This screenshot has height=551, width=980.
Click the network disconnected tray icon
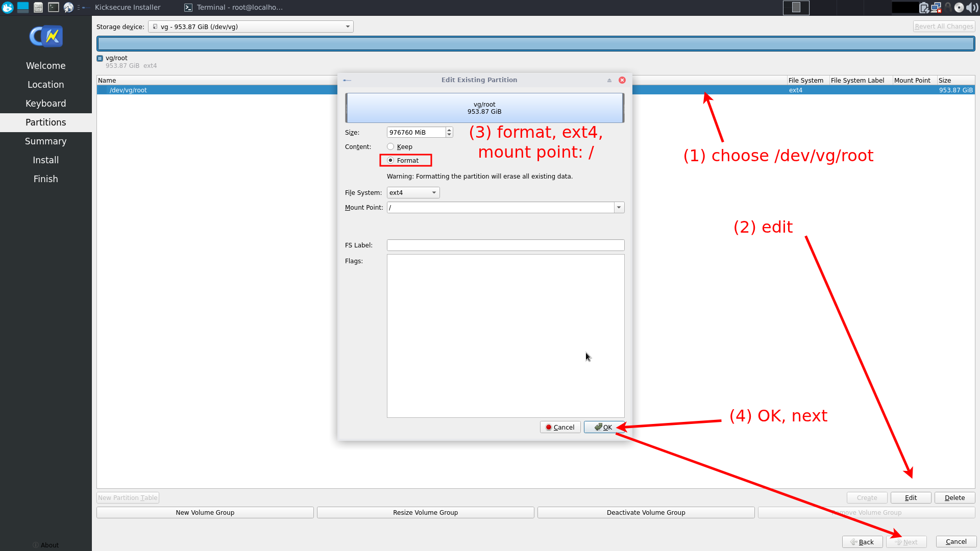point(936,7)
